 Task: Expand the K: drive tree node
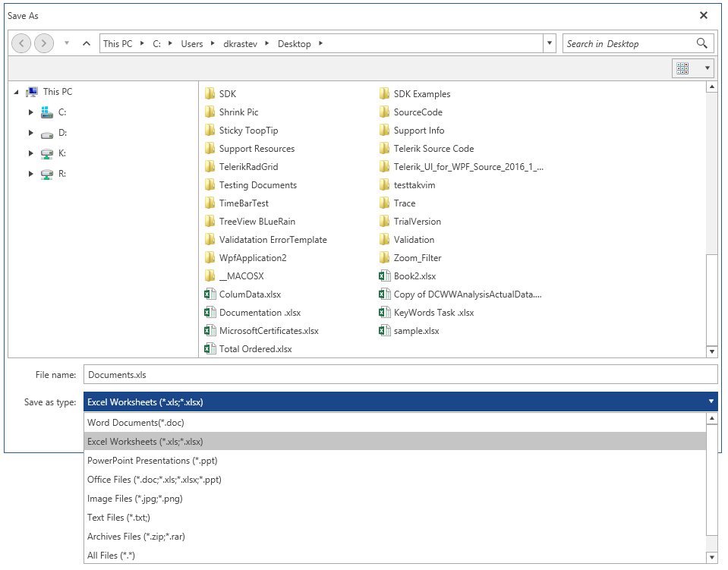[30, 153]
